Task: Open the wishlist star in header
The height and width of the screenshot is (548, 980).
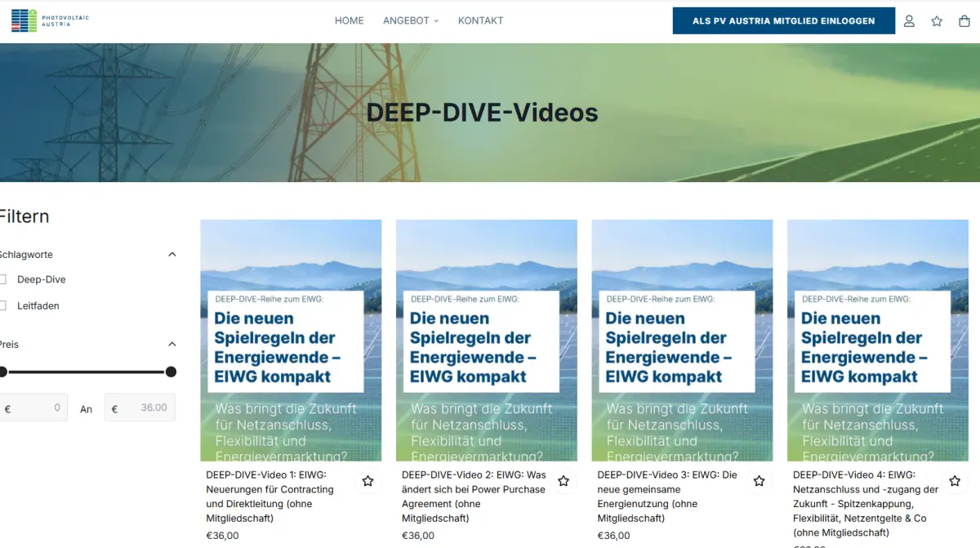Action: (937, 21)
